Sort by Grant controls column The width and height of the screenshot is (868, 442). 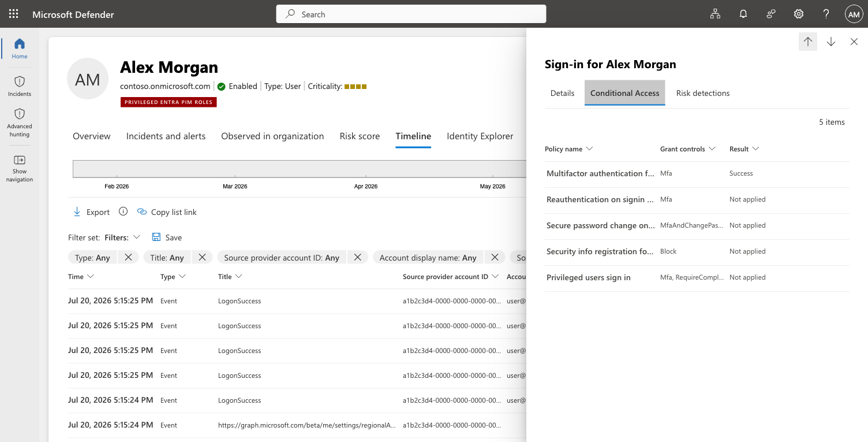[688, 149]
